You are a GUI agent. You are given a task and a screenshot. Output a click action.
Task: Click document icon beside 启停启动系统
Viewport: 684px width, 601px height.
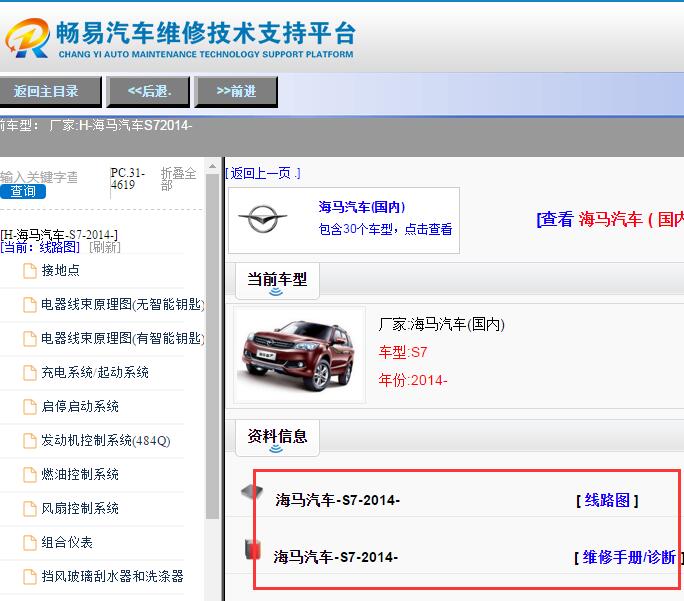click(x=30, y=407)
